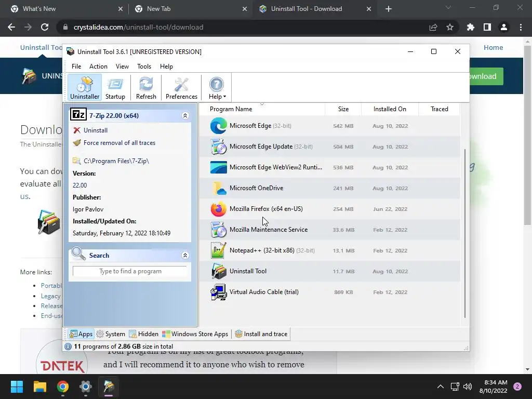Open the Install and trace tab
532x399 pixels.
(261, 334)
